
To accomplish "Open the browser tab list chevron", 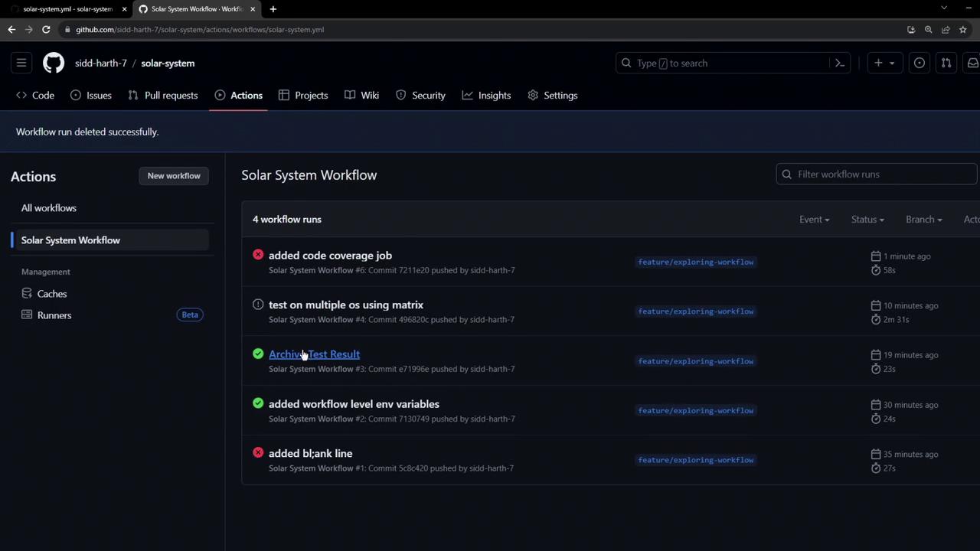I will tap(944, 8).
